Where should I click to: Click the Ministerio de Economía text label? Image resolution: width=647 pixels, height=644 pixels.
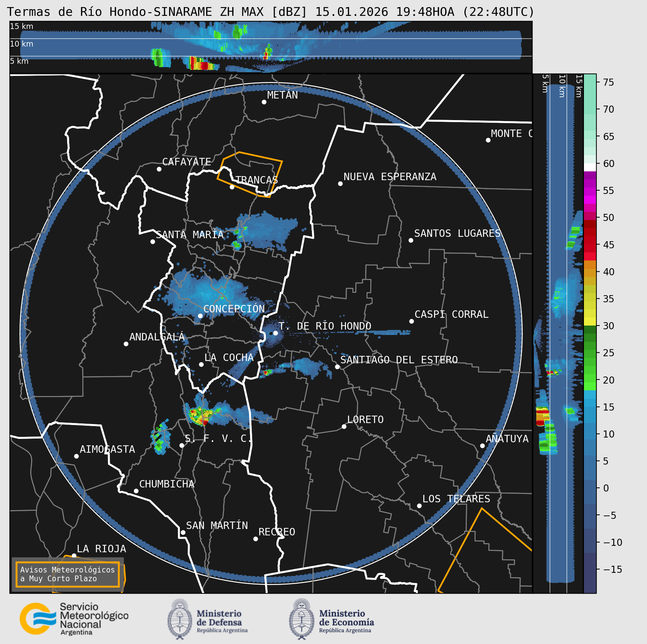click(346, 618)
